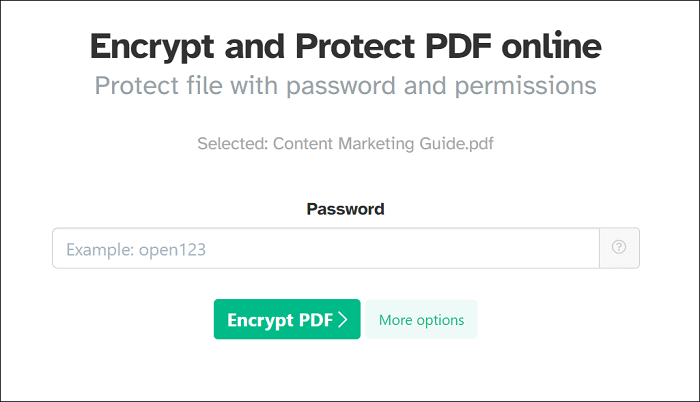Click the "Encrypt and Protect PDF online" heading
The image size is (700, 402).
[345, 46]
